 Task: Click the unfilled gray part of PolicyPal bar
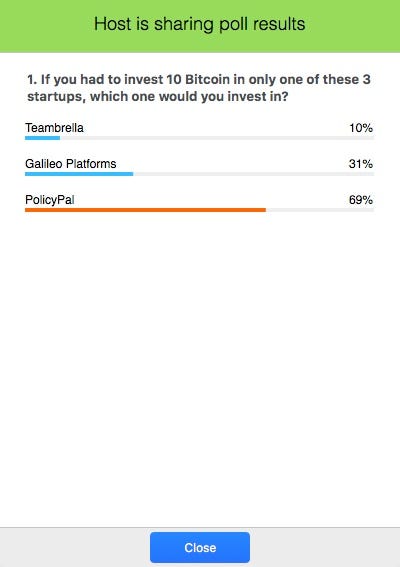(320, 210)
